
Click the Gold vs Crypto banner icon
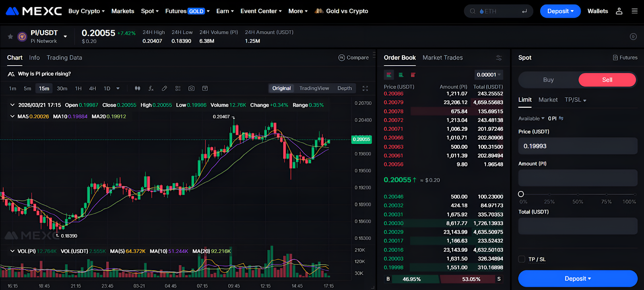(x=319, y=11)
